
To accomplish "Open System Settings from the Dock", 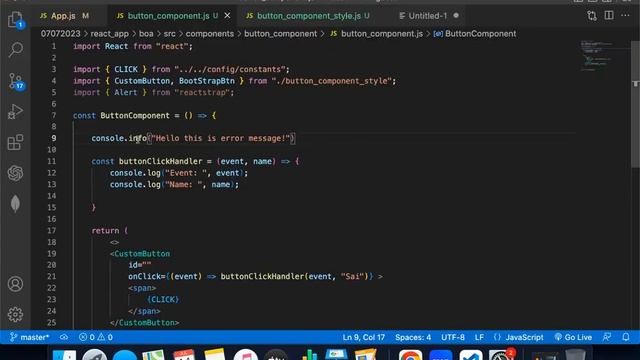I will [x=501, y=355].
